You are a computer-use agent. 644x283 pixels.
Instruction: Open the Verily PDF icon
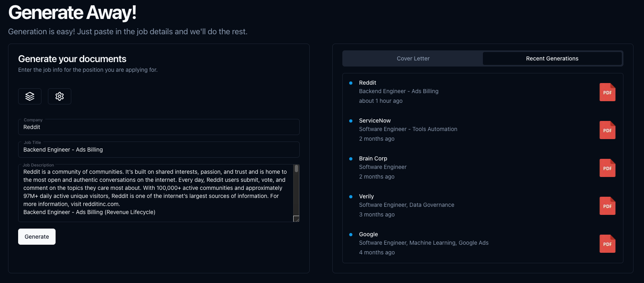coord(607,206)
